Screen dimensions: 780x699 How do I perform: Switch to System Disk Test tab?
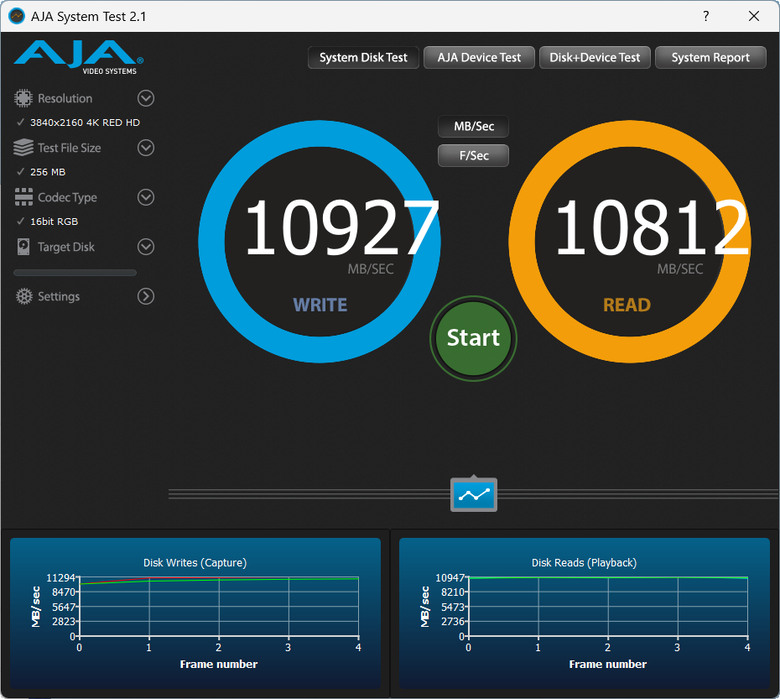point(363,58)
